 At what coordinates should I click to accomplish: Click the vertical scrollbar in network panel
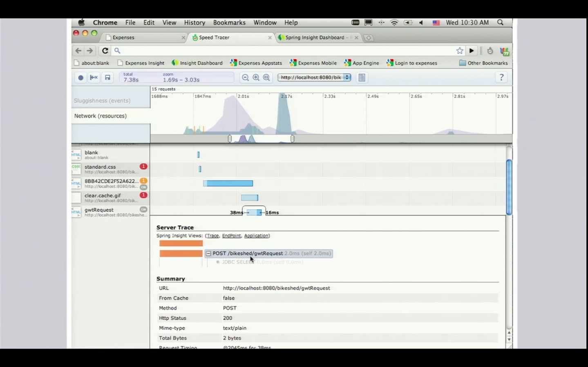click(x=509, y=187)
